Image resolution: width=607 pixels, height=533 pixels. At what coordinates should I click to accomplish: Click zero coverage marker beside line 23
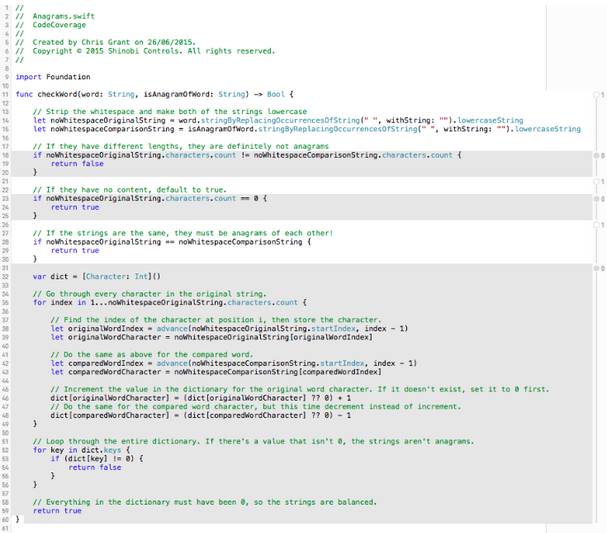pyautogui.click(x=599, y=199)
